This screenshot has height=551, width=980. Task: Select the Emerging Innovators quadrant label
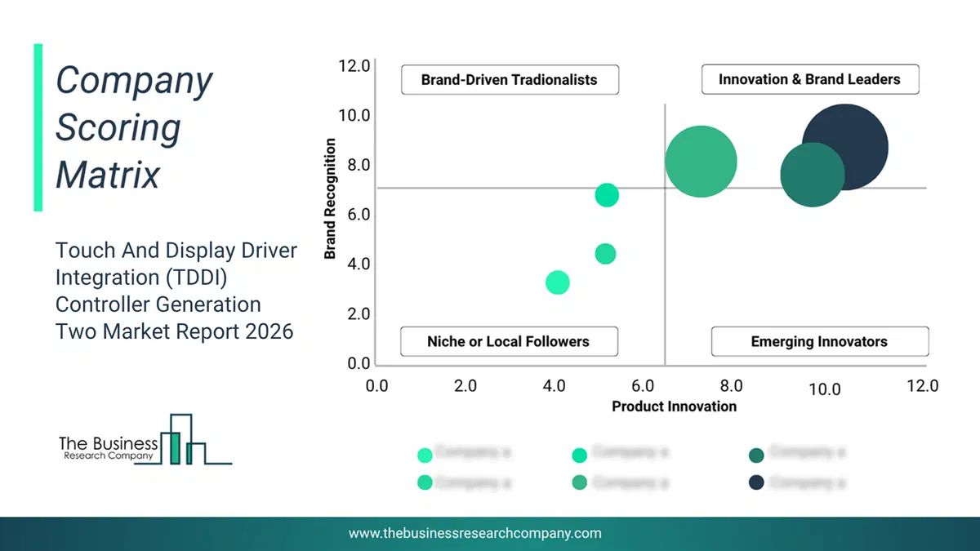[x=819, y=341]
